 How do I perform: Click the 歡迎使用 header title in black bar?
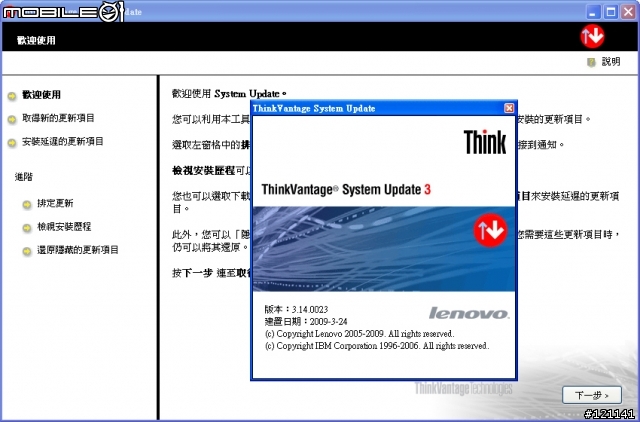pos(36,40)
